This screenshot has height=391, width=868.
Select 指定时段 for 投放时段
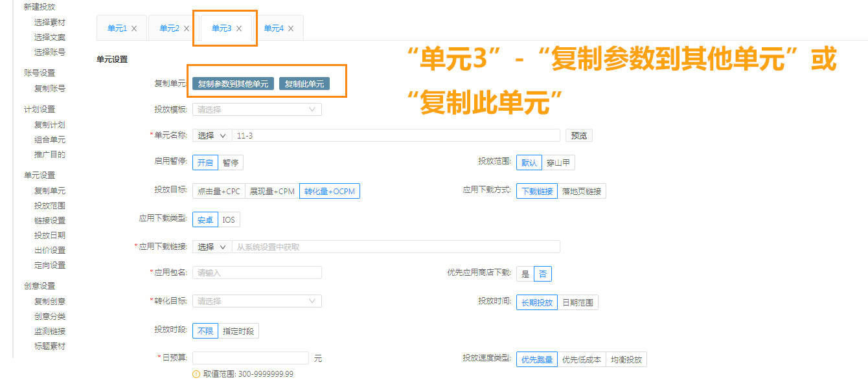click(x=238, y=331)
